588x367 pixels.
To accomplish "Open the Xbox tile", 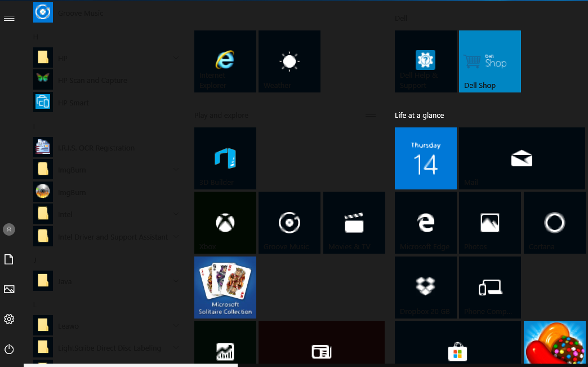I will point(225,223).
